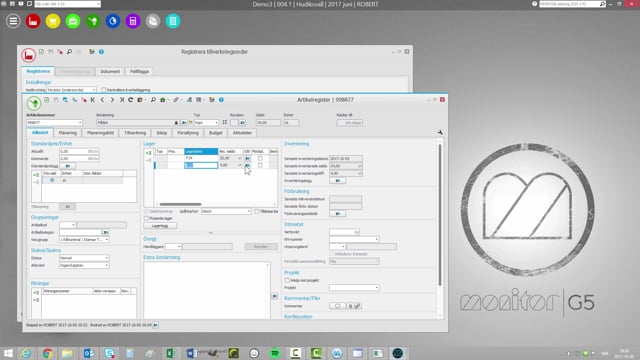Toggle checkbox next to Nedbrytning in Registrera tillverkningsorder
640x360 pixels.
click(103, 90)
